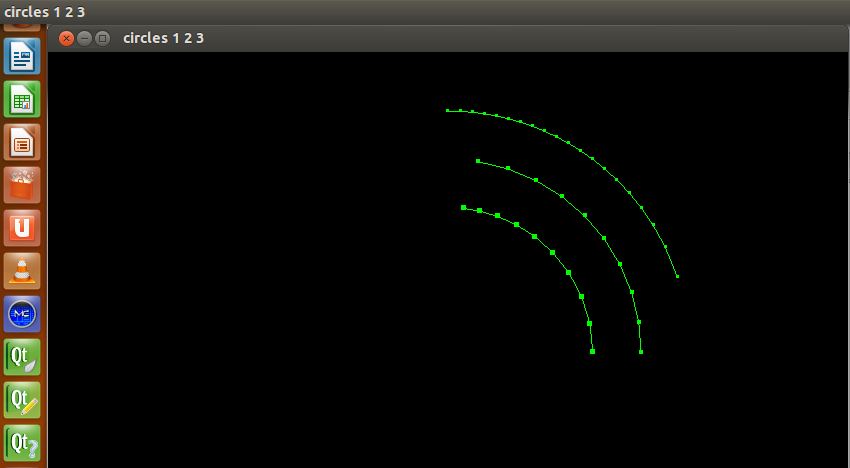Launch VLC media player cone icon
Screen dimensions: 850x468
pyautogui.click(x=22, y=271)
